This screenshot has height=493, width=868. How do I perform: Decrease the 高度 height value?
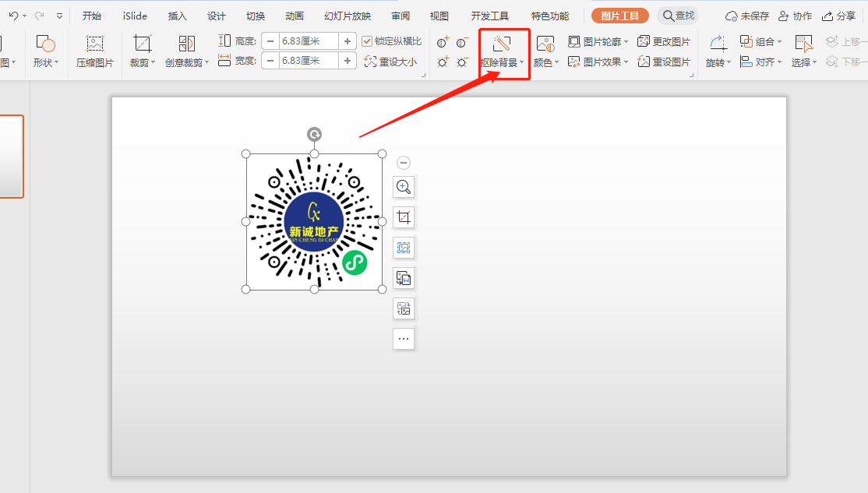tap(270, 41)
